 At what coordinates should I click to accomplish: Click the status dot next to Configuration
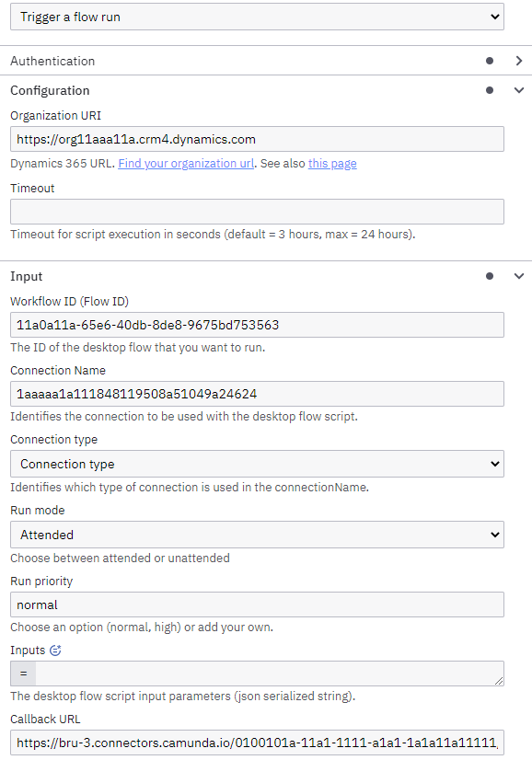click(489, 90)
